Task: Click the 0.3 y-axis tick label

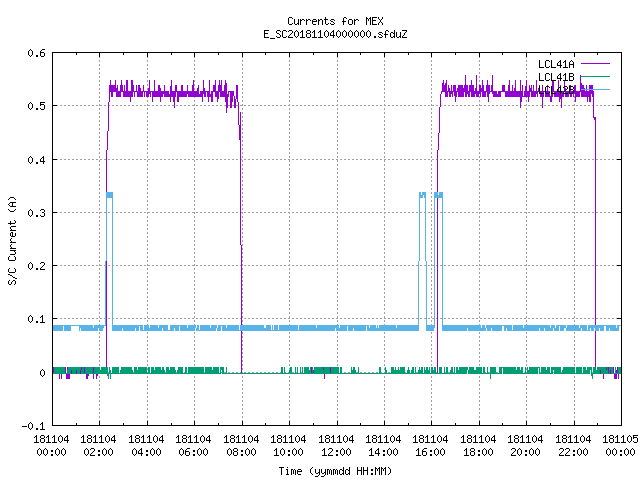Action: [x=36, y=213]
